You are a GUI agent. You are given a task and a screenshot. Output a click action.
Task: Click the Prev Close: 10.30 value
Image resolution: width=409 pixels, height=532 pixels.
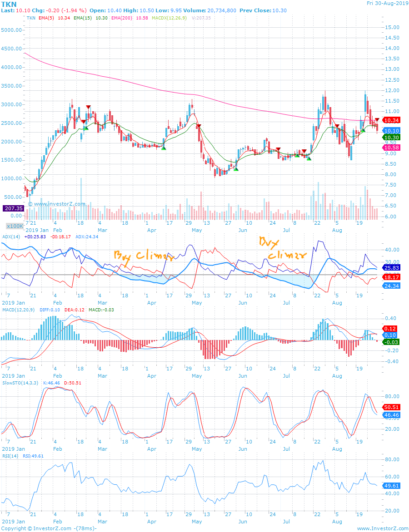(263, 10)
